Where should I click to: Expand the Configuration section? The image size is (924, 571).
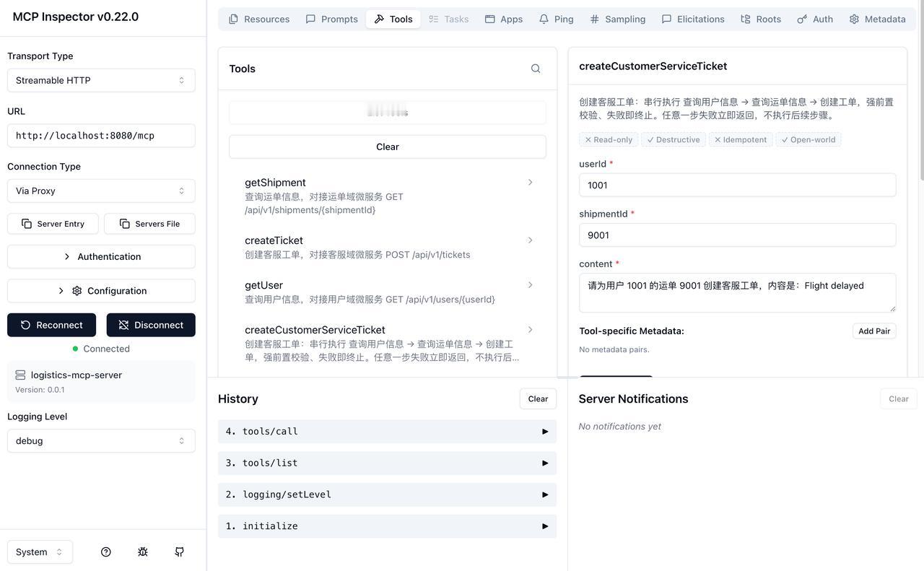point(101,291)
